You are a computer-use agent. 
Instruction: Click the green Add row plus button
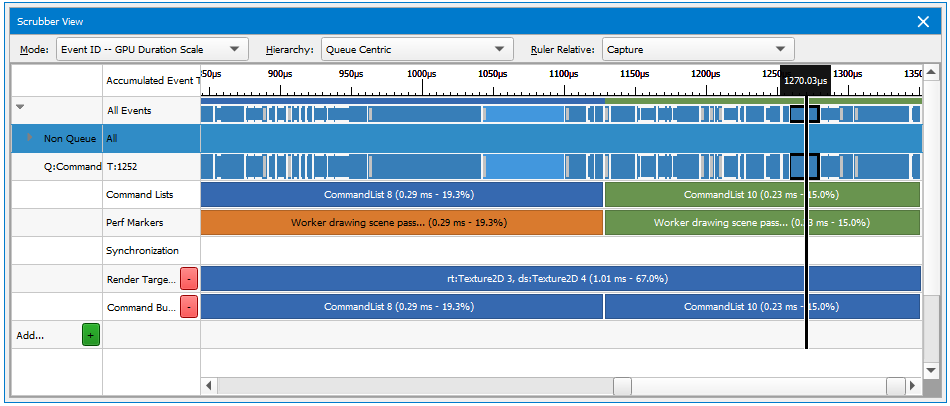90,336
